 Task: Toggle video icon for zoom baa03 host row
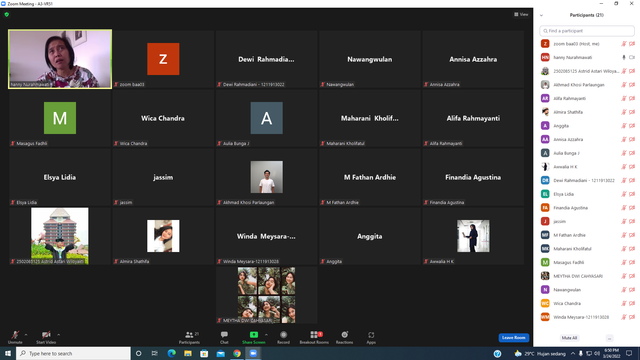632,44
